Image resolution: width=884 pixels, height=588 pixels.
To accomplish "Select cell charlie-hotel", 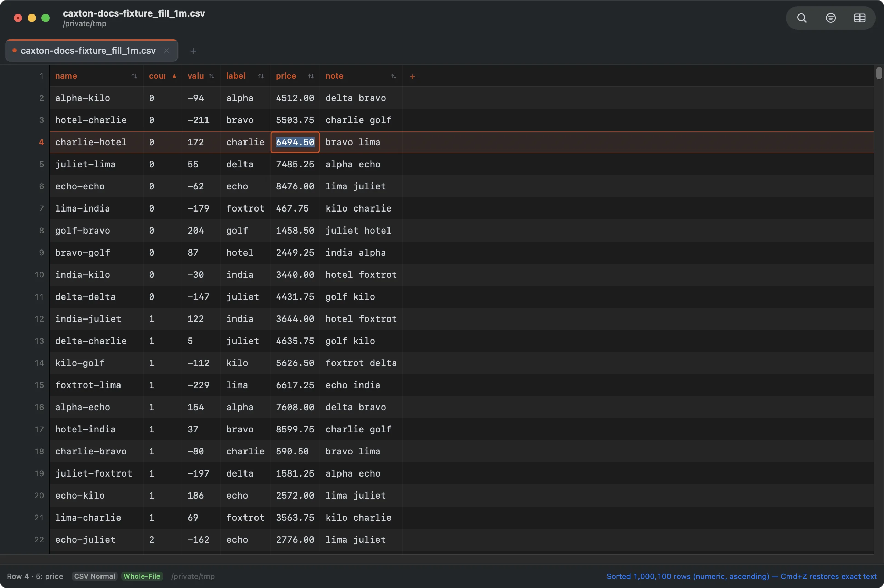I will (96, 142).
